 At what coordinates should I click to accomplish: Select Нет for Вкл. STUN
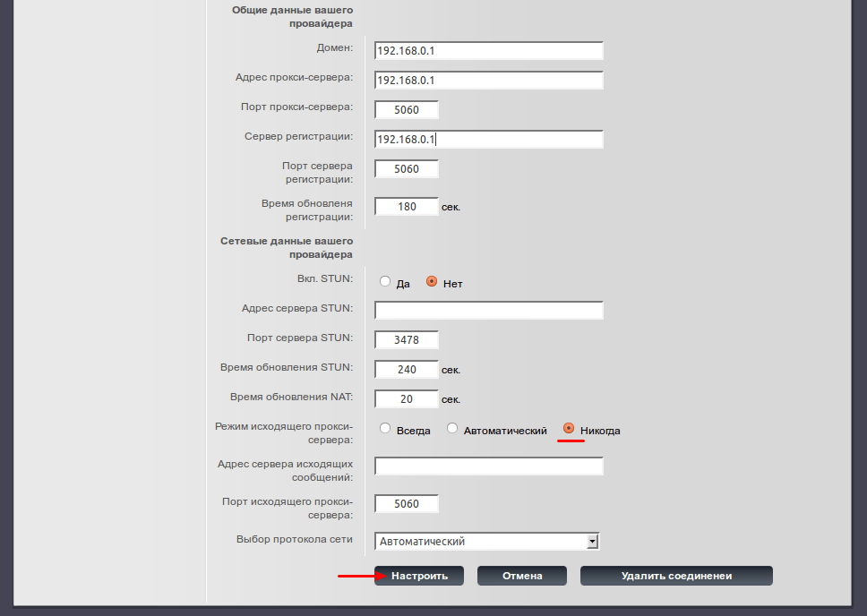(x=432, y=281)
